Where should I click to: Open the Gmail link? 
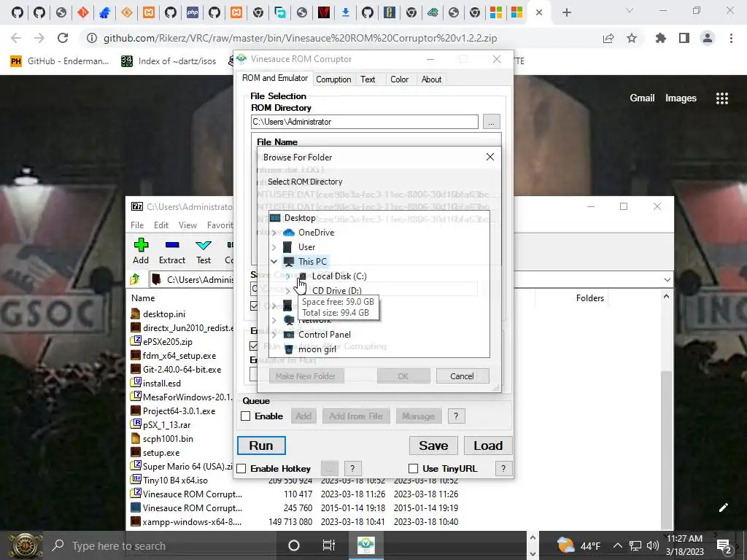pos(642,98)
